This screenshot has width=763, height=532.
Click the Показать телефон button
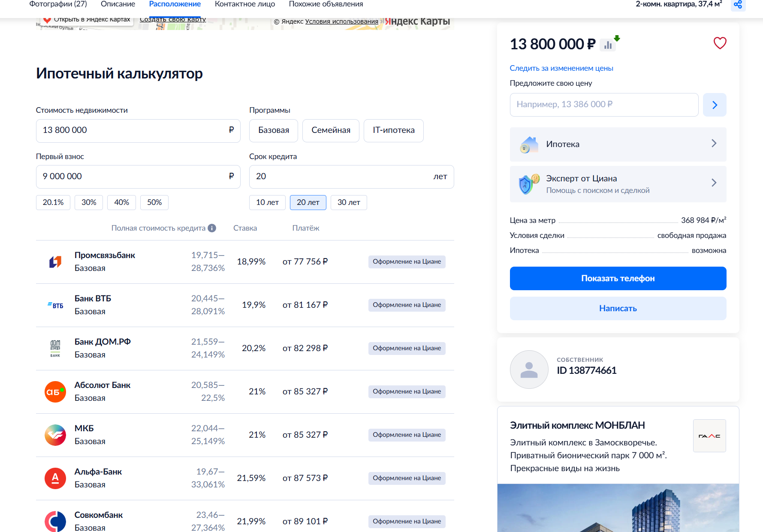(618, 278)
